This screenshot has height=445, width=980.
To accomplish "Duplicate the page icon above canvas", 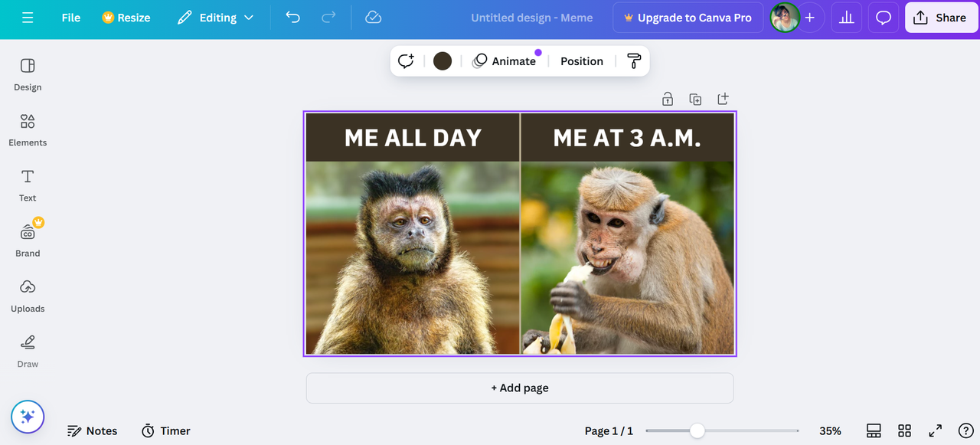I will tap(695, 99).
